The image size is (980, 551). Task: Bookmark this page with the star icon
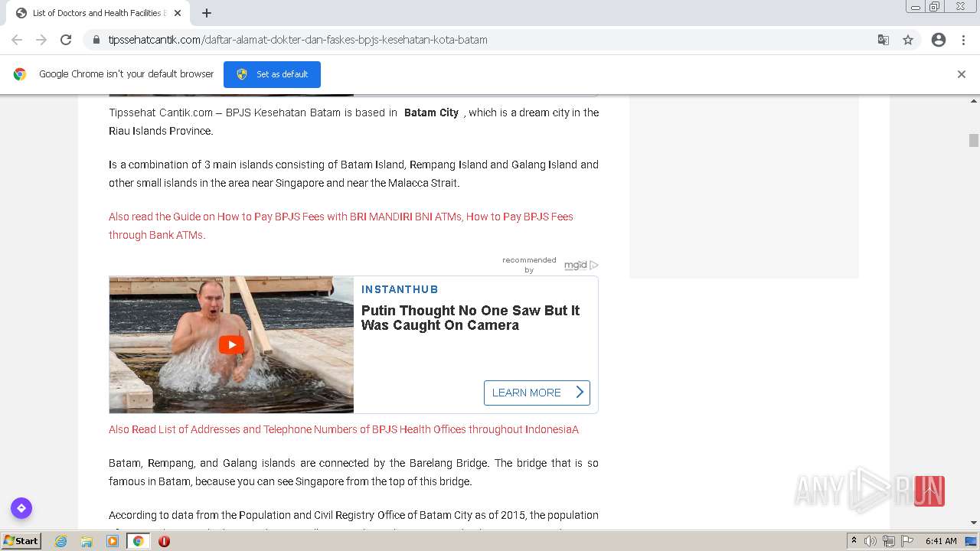coord(908,40)
